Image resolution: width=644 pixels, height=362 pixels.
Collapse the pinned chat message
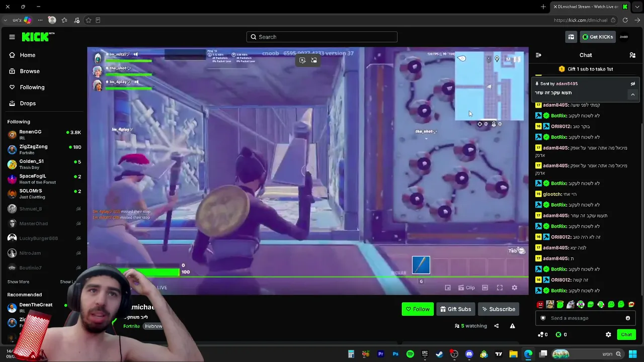click(x=633, y=94)
